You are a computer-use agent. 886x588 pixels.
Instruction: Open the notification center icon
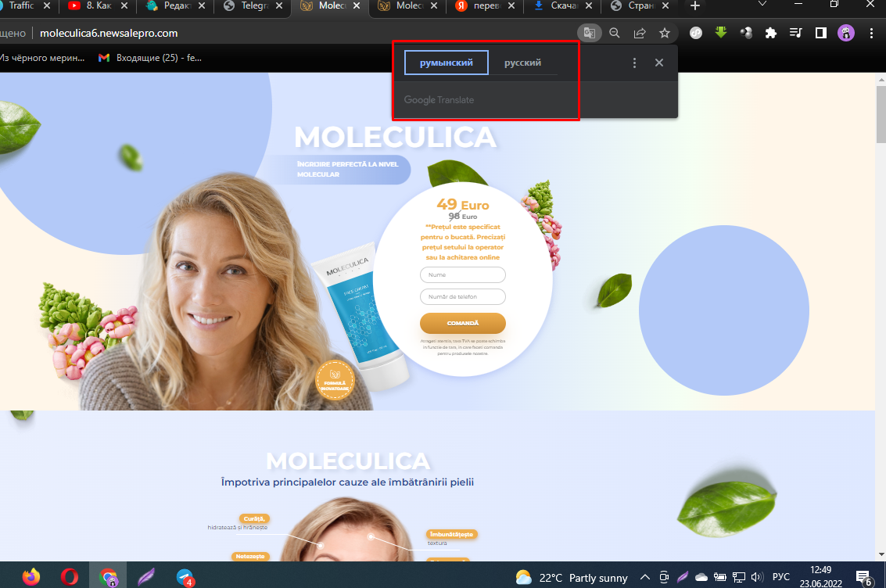864,577
